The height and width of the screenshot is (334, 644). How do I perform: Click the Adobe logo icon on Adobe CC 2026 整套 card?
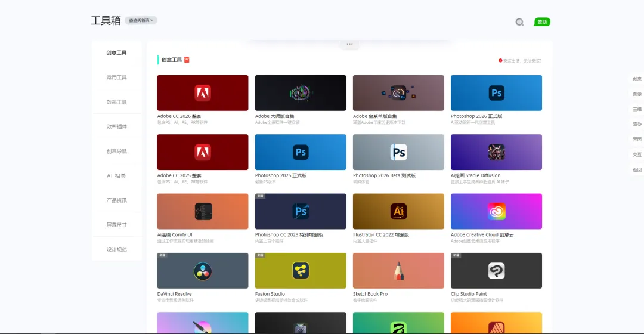(203, 93)
